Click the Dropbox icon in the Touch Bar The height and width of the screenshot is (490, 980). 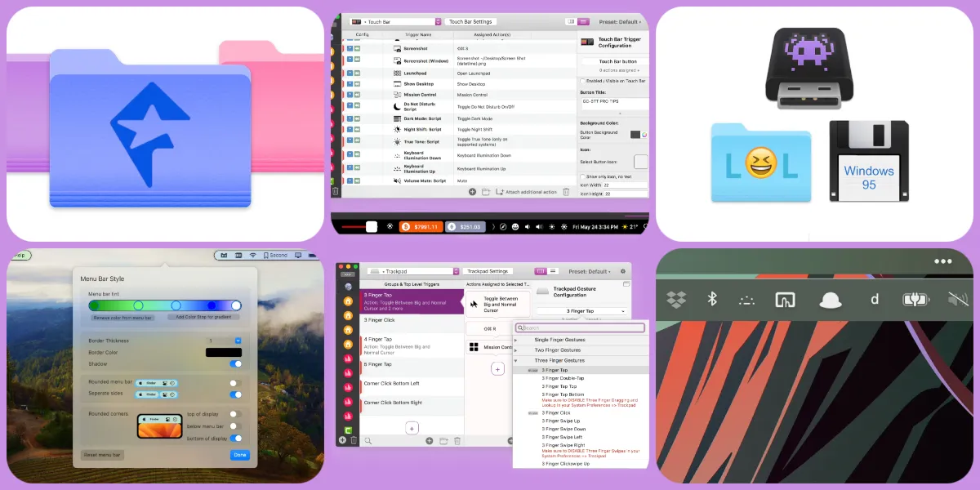(676, 300)
